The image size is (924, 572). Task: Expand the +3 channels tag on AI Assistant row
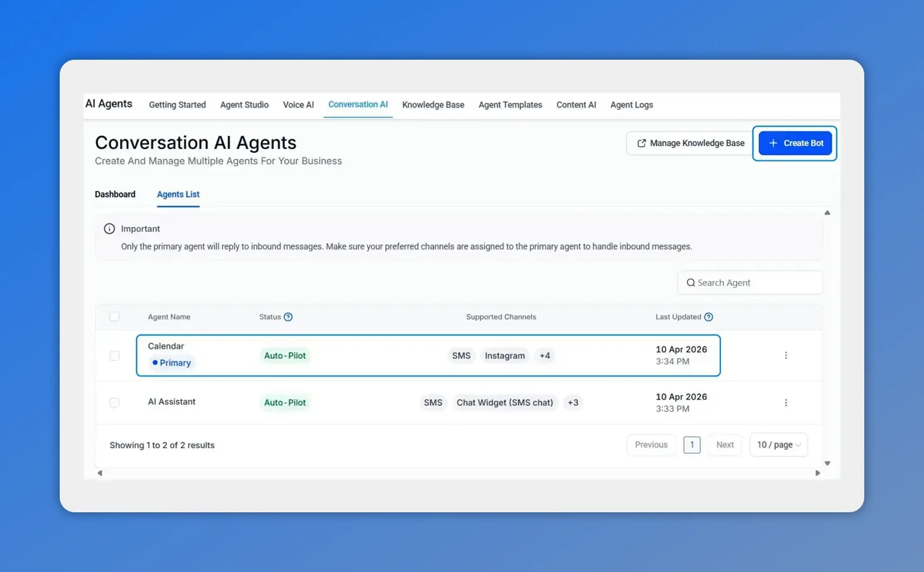pyautogui.click(x=573, y=402)
